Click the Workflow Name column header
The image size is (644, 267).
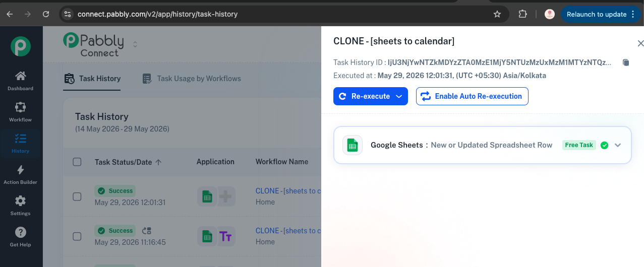[x=282, y=162]
